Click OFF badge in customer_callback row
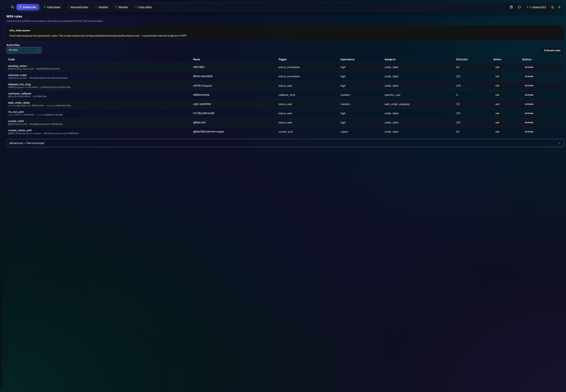The image size is (566, 392). [x=497, y=95]
